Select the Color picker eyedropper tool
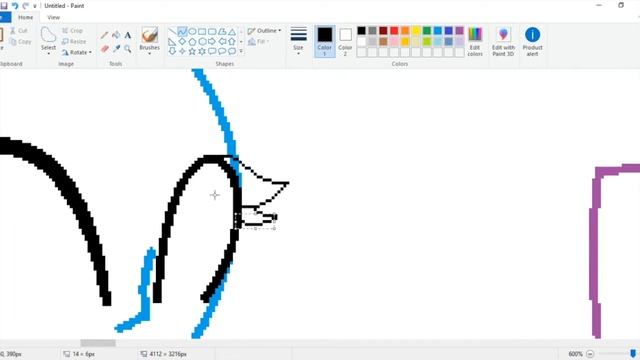 (x=116, y=49)
